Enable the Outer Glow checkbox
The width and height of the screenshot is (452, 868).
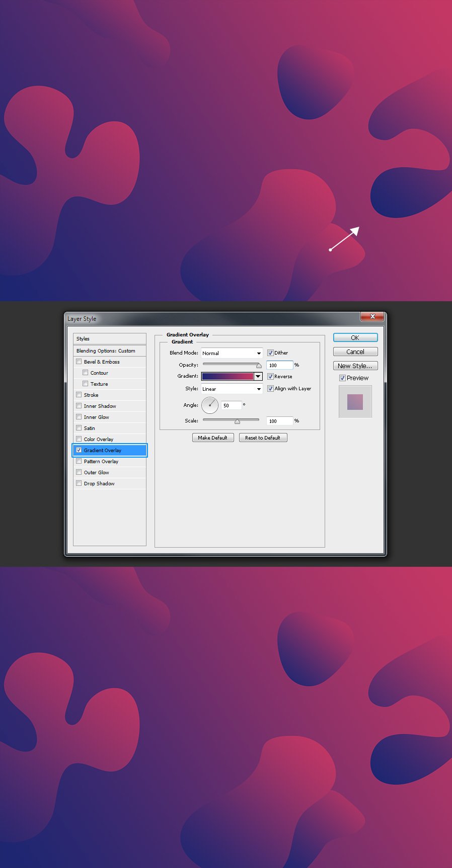(79, 472)
